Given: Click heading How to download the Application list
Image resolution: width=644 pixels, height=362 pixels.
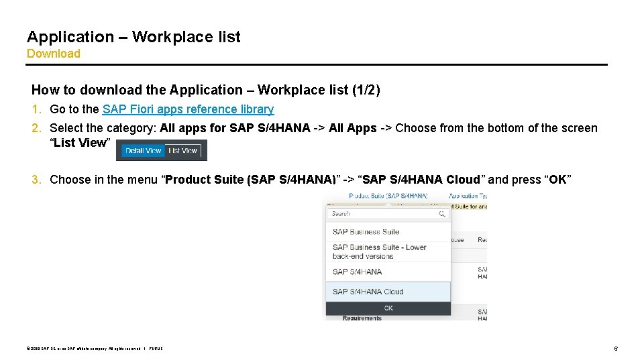Looking at the screenshot, I should [x=206, y=90].
